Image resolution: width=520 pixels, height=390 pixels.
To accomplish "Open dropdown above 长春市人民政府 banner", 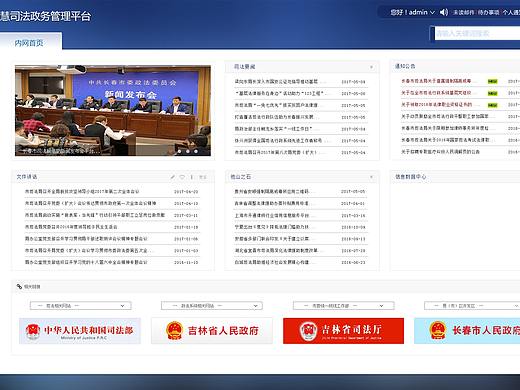I will point(472,306).
